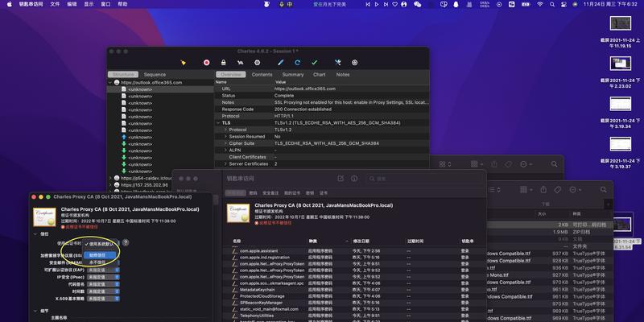
Task: Collapse the 信任 section disclosure triangle
Action: [35, 233]
